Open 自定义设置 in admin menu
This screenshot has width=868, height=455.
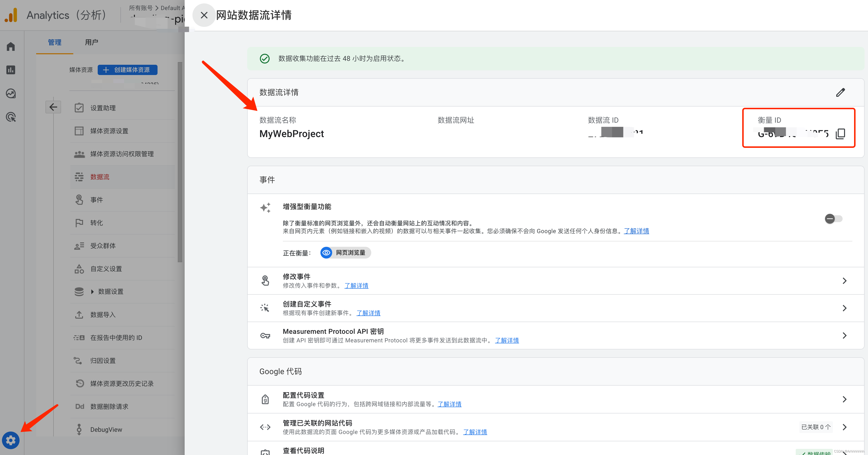click(x=123, y=269)
